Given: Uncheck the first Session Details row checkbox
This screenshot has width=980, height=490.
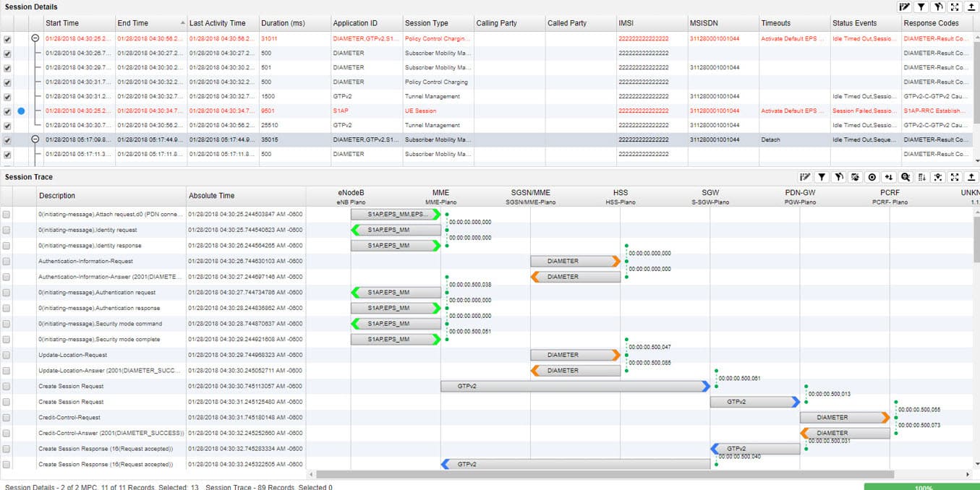Looking at the screenshot, I should (7, 39).
